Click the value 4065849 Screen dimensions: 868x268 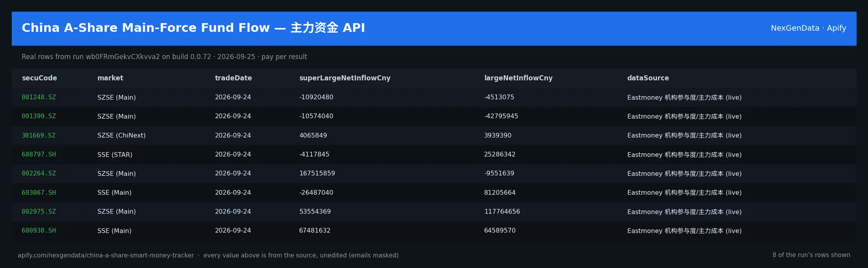(313, 135)
